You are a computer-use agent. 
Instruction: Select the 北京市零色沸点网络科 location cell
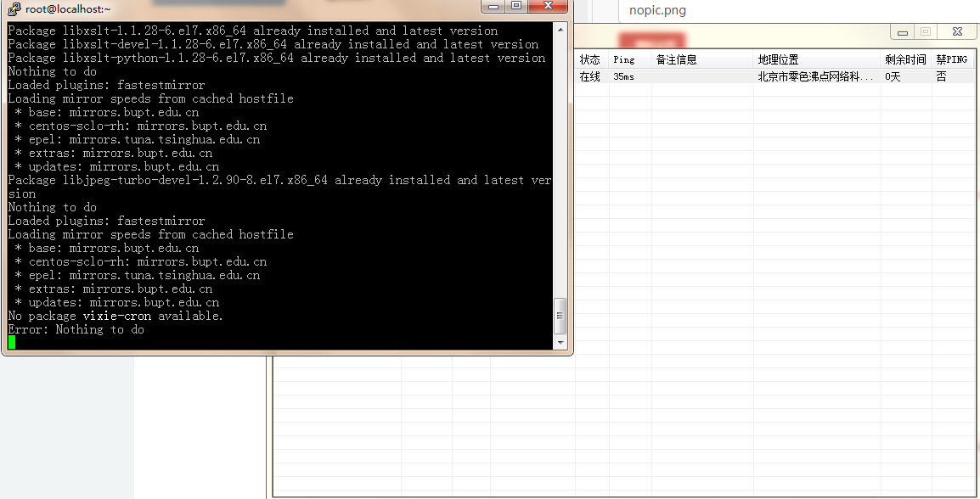[x=816, y=76]
